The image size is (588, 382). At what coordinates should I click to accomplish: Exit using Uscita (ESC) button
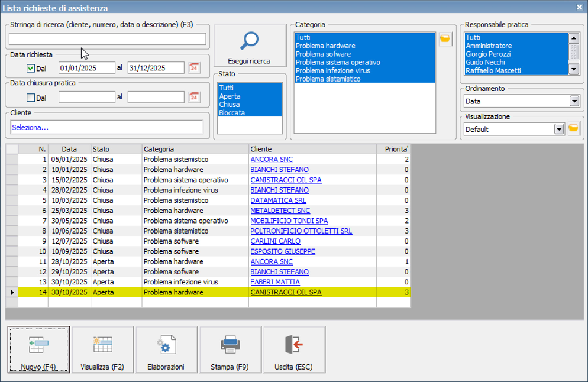tap(293, 351)
